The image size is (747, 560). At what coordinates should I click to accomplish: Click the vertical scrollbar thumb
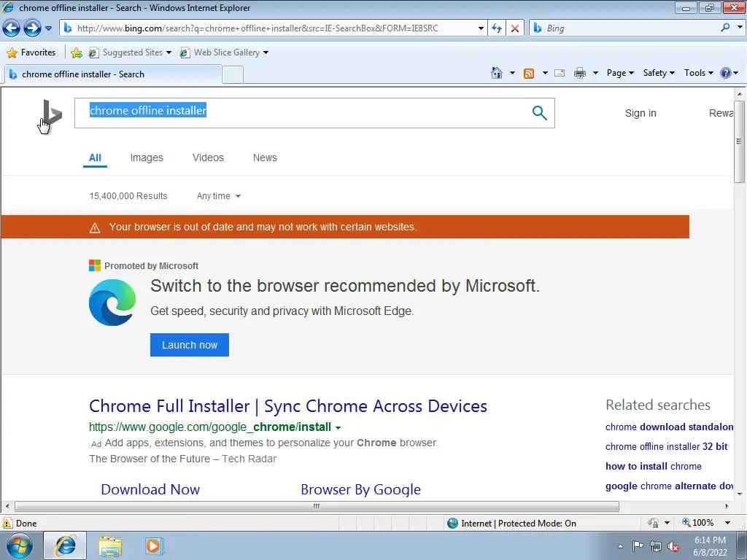(x=740, y=141)
